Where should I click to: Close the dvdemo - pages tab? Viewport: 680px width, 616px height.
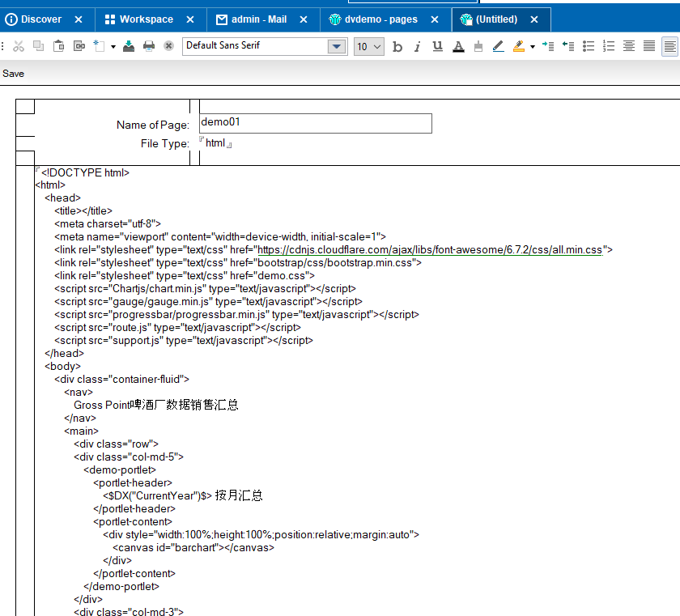tap(435, 19)
